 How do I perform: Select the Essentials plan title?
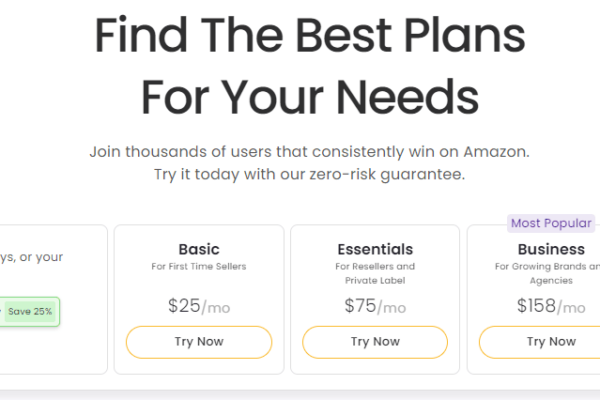point(375,250)
